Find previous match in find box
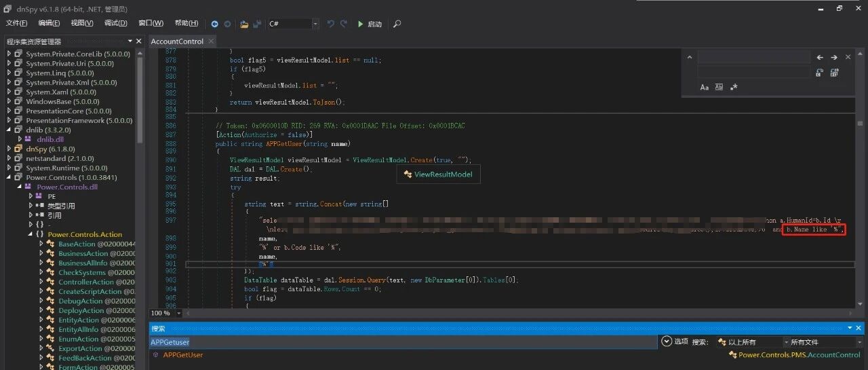This screenshot has height=370, width=868. (x=820, y=58)
